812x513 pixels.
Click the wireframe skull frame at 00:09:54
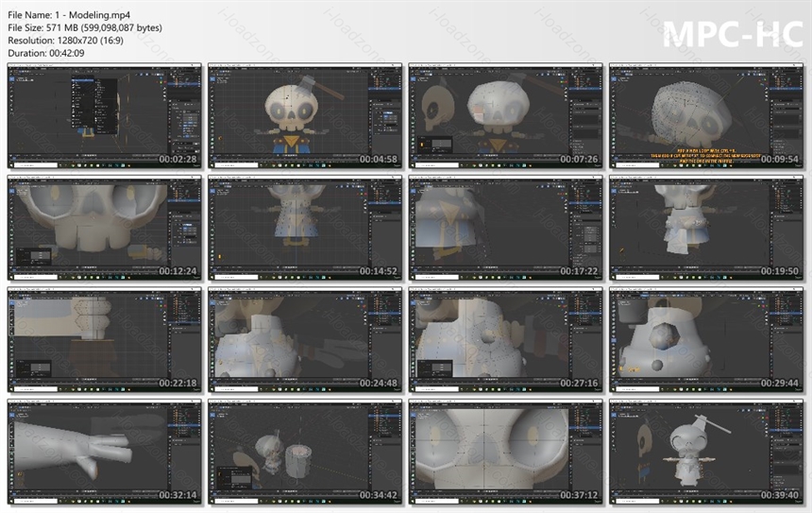pos(706,116)
